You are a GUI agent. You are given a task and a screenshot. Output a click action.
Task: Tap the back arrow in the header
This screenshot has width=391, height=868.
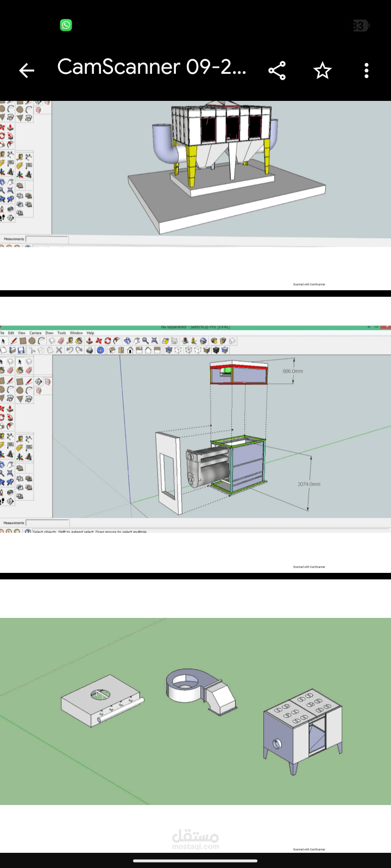coord(27,71)
